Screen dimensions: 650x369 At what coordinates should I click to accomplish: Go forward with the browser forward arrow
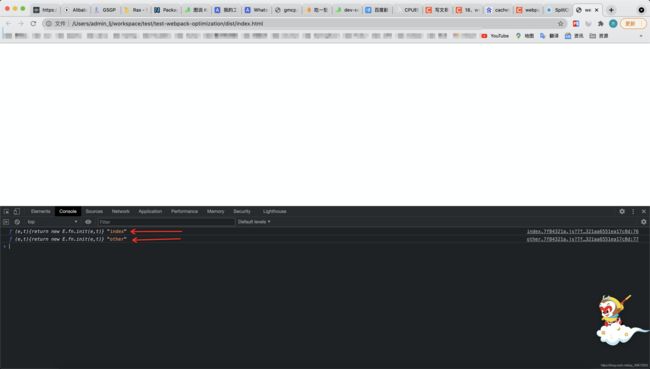pyautogui.click(x=21, y=24)
